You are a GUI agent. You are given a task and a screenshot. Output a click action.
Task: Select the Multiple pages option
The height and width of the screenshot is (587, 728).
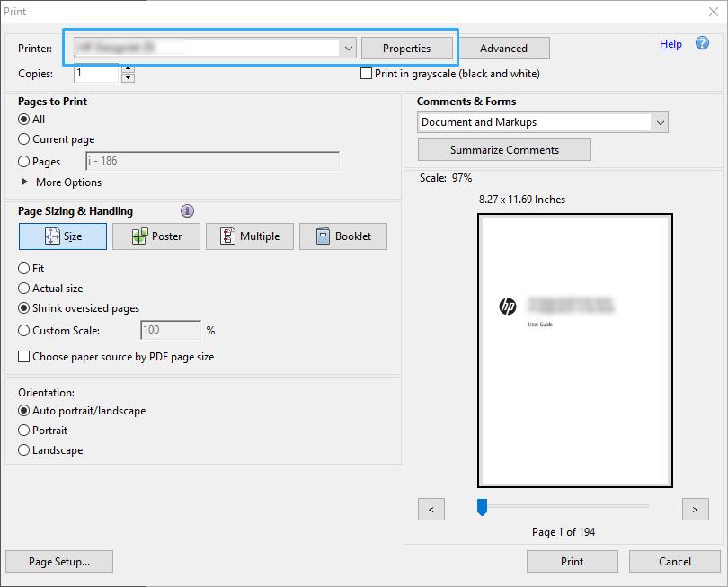click(250, 236)
